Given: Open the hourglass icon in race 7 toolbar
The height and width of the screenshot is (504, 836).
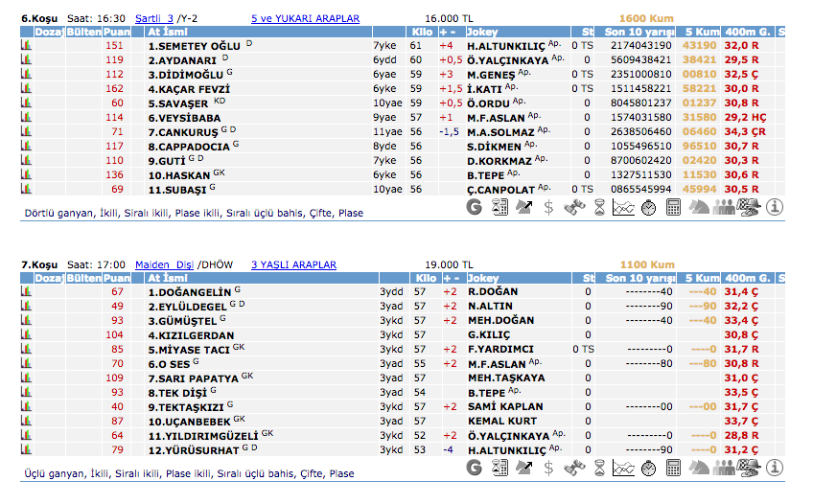Looking at the screenshot, I should tap(599, 469).
